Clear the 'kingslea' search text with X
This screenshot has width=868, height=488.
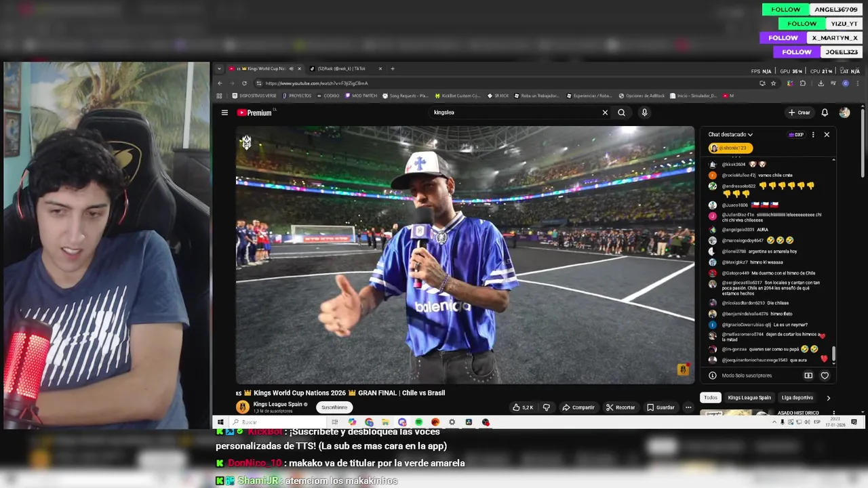[605, 113]
